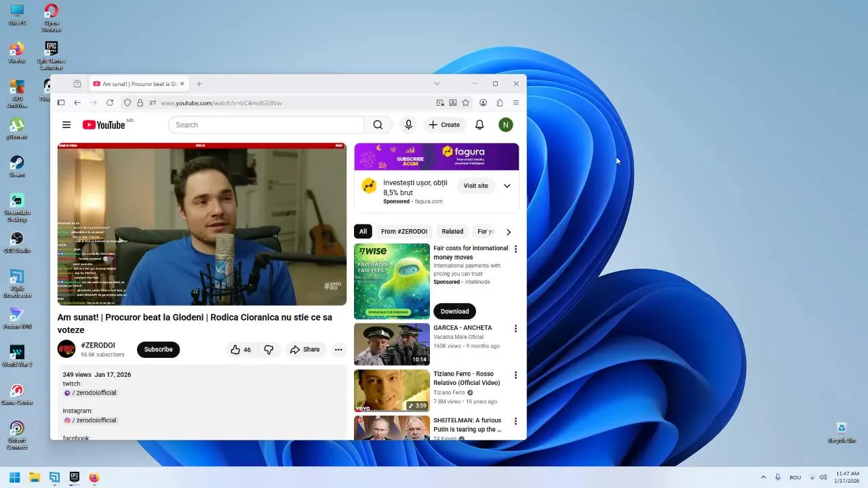Viewport: 868px width, 488px height.
Task: Open Firefox extensions puzzle icon
Action: coord(500,103)
